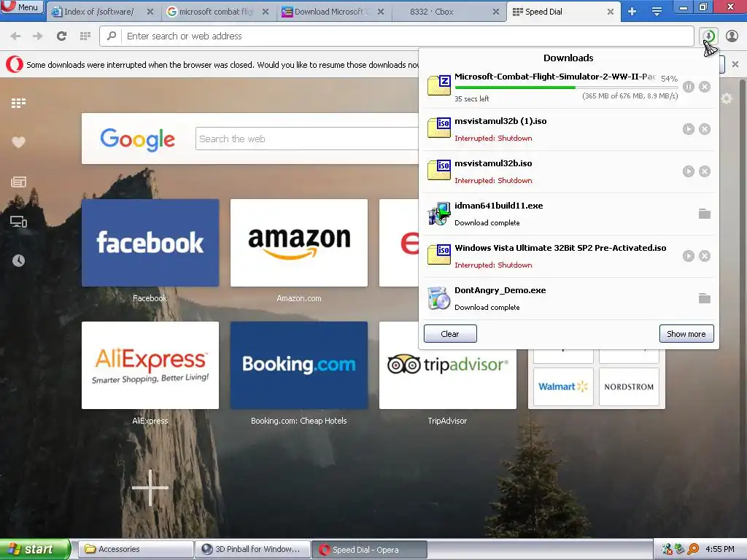Cancel the msvistamul32b (1).iso download

705,129
